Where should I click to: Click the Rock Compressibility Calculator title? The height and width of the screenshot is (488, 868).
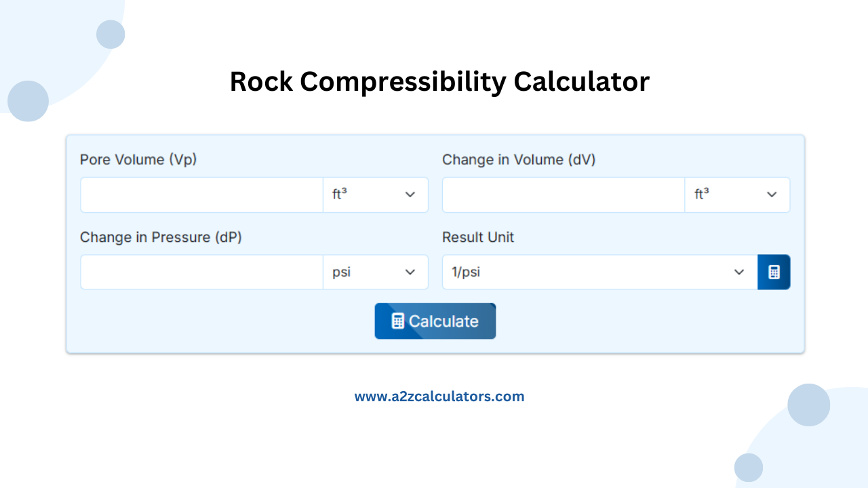(x=439, y=81)
